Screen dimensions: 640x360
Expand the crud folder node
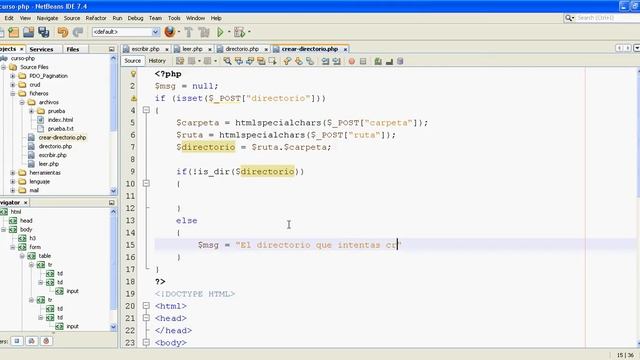coord(13,85)
